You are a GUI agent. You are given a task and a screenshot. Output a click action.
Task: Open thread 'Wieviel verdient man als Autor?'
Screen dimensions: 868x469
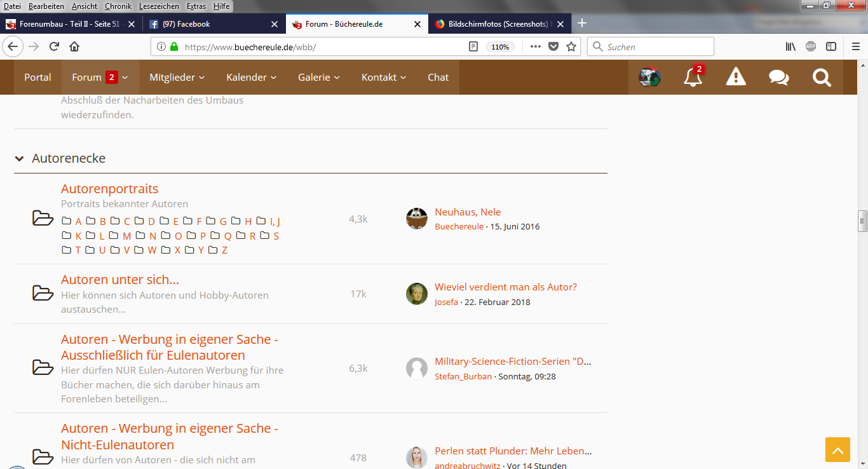pyautogui.click(x=505, y=287)
